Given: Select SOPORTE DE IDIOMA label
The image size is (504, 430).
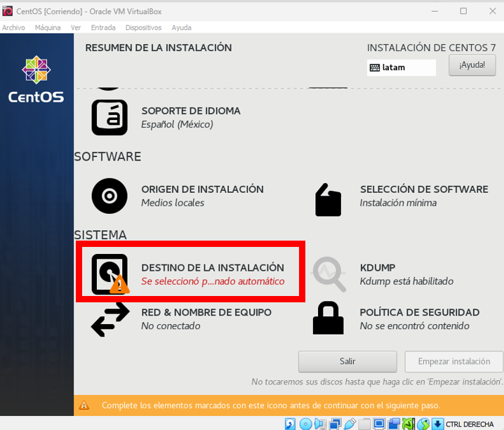Looking at the screenshot, I should coord(191,111).
